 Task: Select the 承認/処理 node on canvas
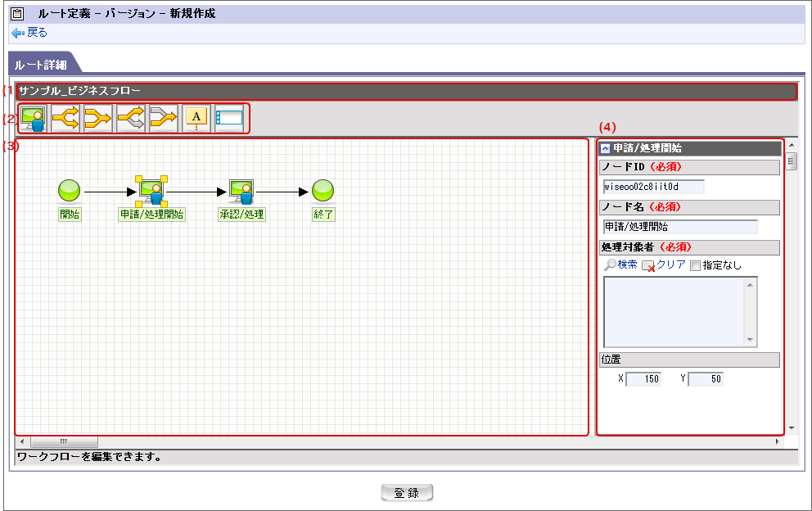click(x=241, y=192)
